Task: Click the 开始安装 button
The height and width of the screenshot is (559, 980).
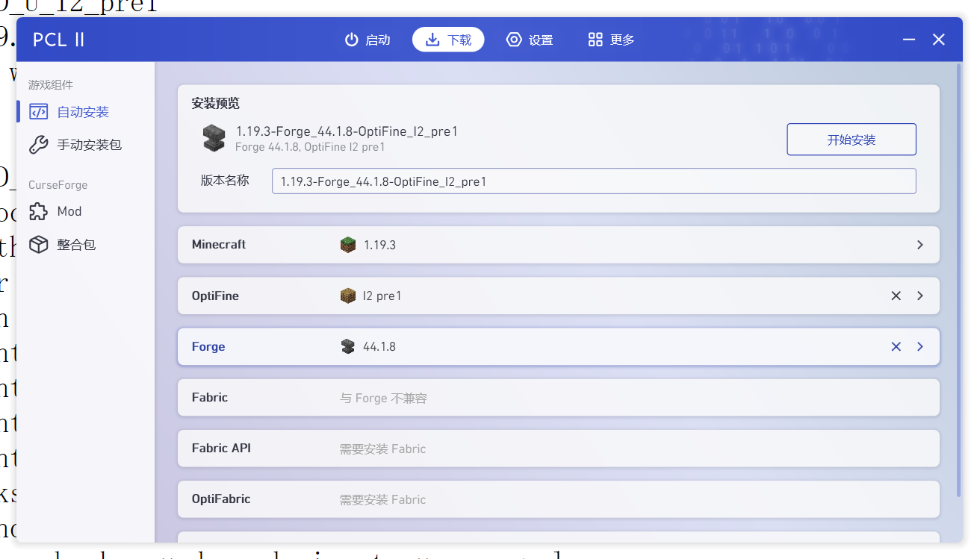Action: click(x=852, y=140)
